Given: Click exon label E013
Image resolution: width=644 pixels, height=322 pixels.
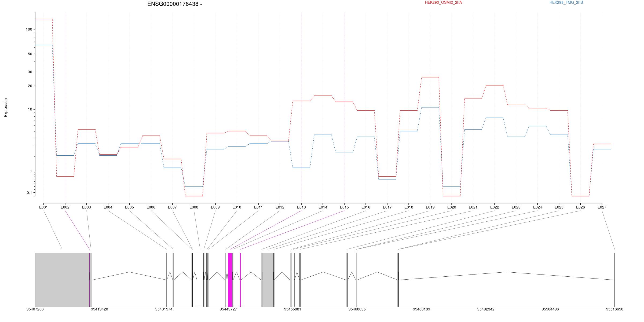Looking at the screenshot, I should pyautogui.click(x=301, y=207).
